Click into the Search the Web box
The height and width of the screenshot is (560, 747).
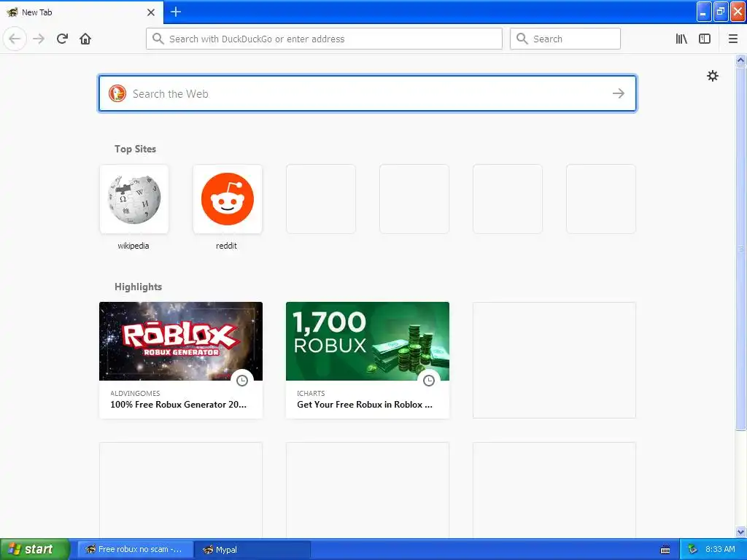(x=368, y=93)
